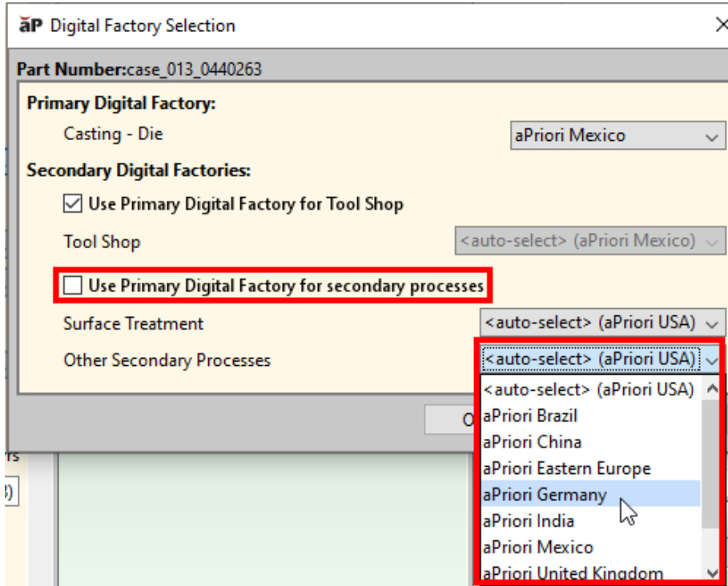Click the dropdown list scrollbar thumb
Screen dimensions: 728x586
tap(711, 464)
